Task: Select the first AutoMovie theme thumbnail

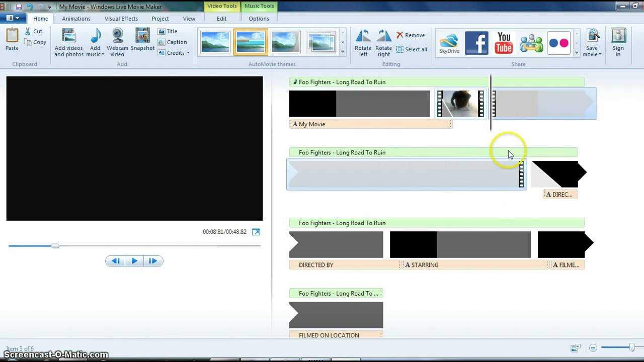Action: tap(215, 42)
